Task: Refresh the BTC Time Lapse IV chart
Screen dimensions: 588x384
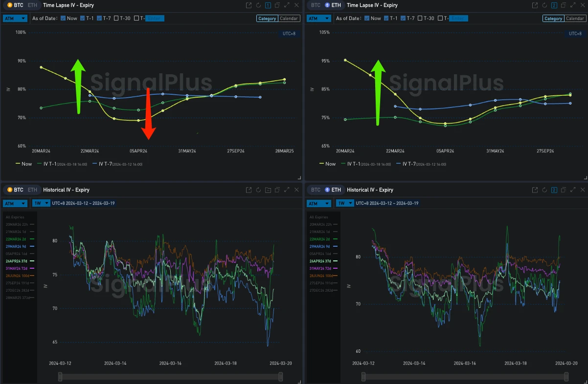Action: click(x=258, y=5)
